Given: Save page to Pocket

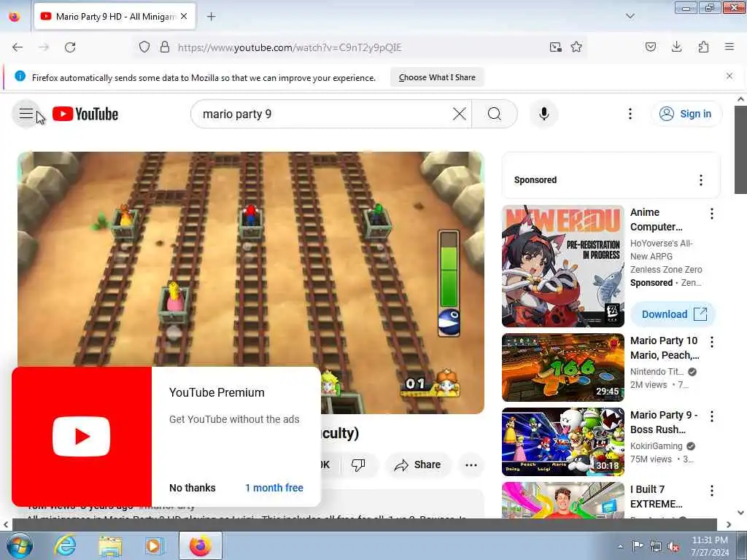Looking at the screenshot, I should (650, 47).
